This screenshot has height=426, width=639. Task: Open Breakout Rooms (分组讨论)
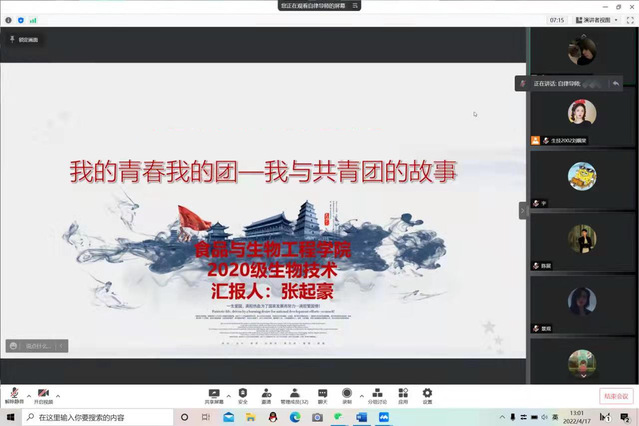pyautogui.click(x=377, y=394)
